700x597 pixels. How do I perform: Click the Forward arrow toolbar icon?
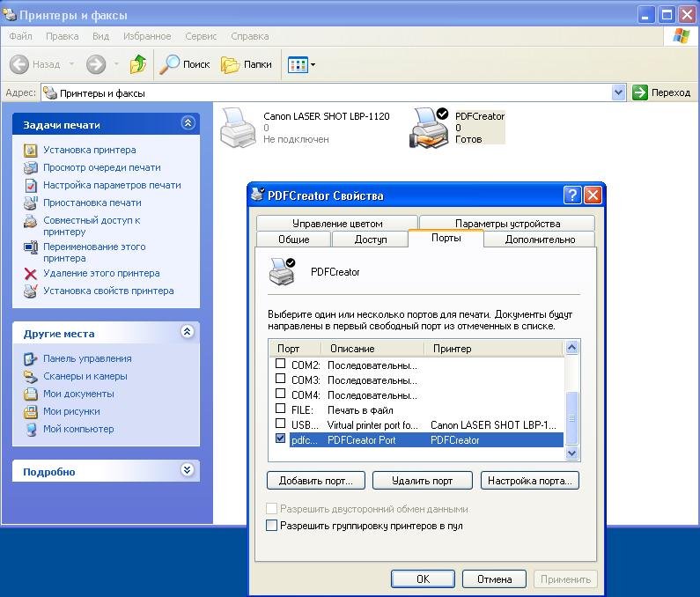pos(96,64)
